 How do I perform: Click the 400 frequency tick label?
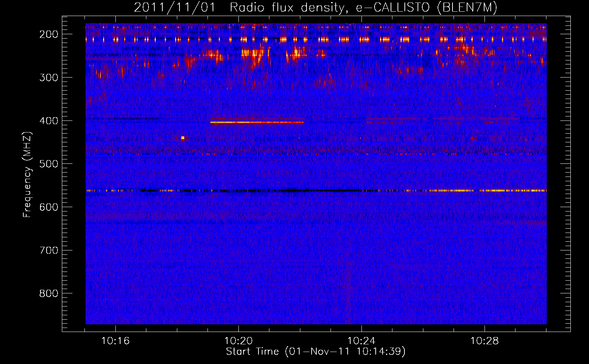tap(49, 121)
